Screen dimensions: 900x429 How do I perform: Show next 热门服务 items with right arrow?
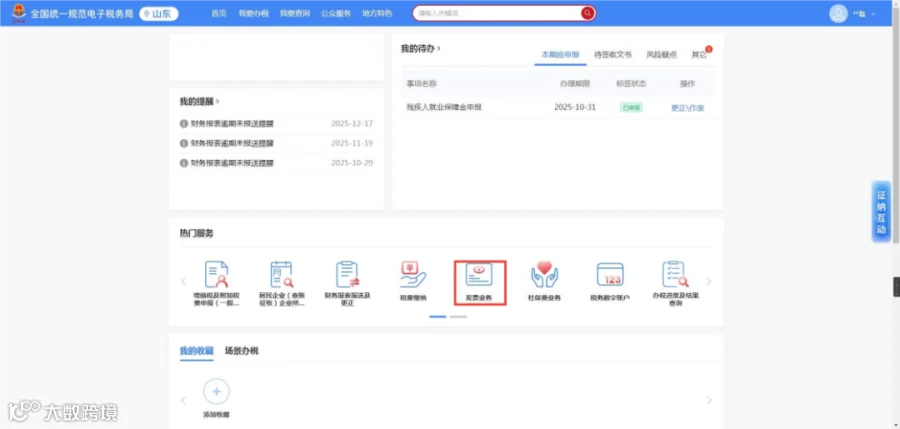click(x=709, y=281)
